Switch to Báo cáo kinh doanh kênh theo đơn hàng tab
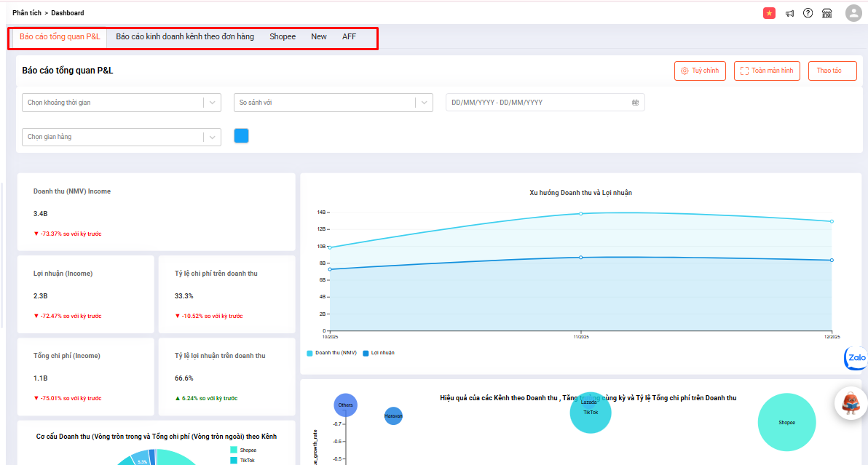Screen dimensions: 868x465 (x=185, y=36)
